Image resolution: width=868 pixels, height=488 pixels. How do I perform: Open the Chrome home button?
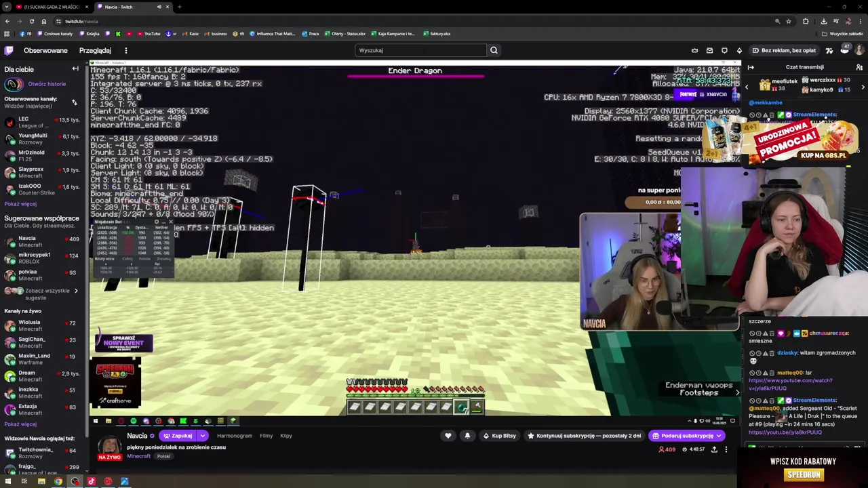pos(43,21)
